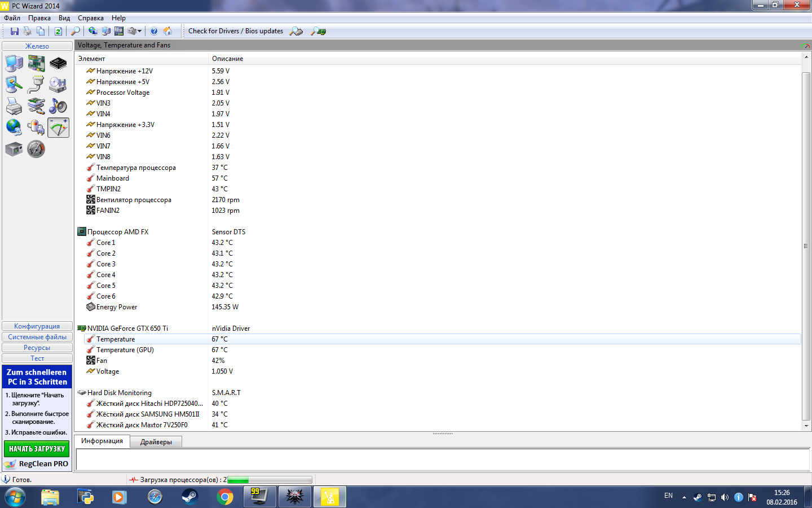Open the Mainboard icon in sidebar
The height and width of the screenshot is (508, 812).
36,63
